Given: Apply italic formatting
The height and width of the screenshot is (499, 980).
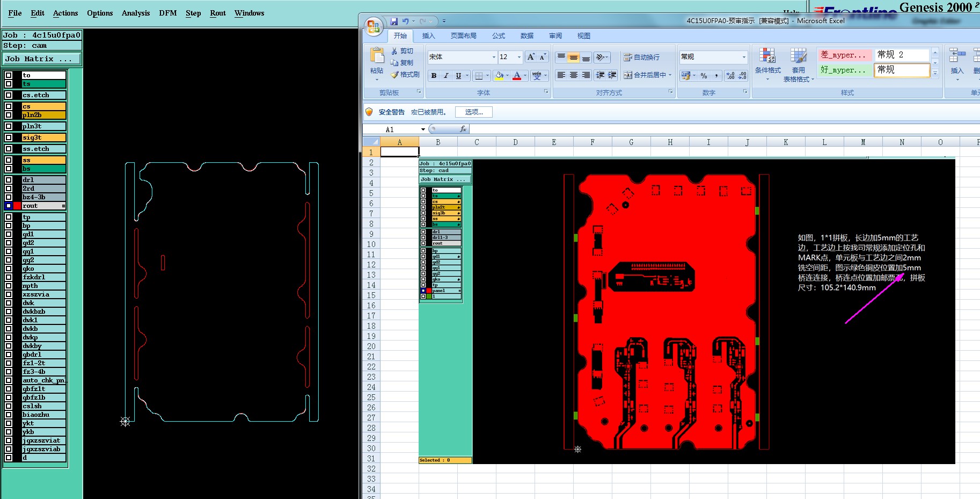Looking at the screenshot, I should 446,76.
